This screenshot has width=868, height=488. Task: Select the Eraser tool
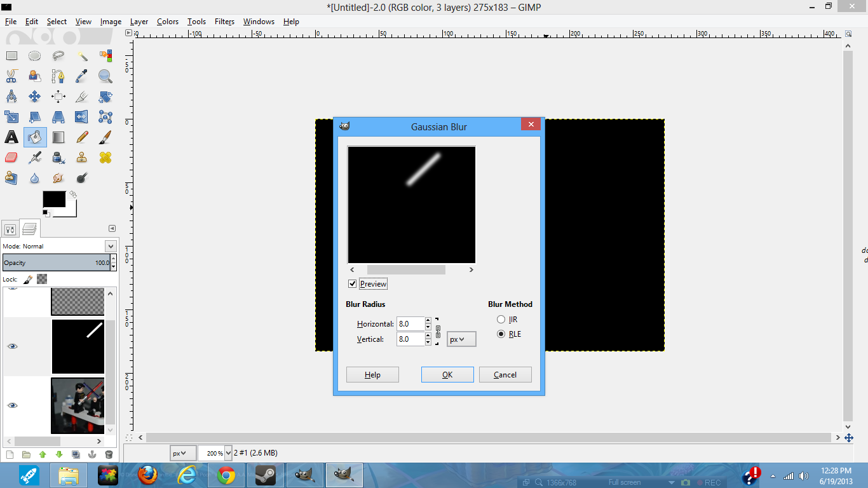pyautogui.click(x=11, y=157)
